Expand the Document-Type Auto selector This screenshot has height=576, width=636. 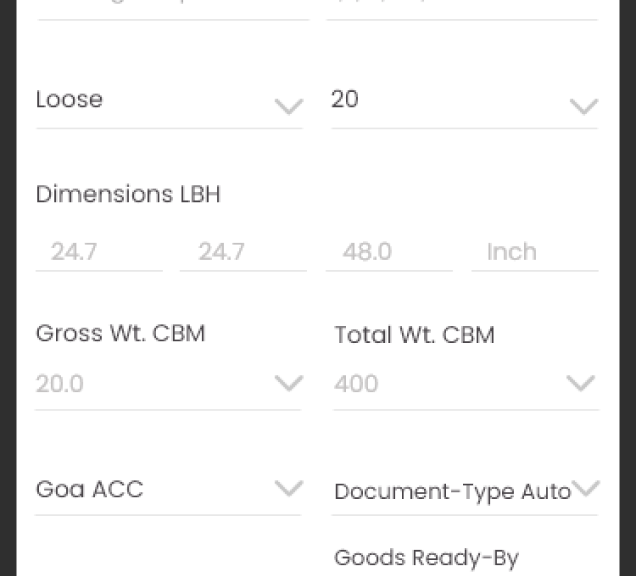(465, 490)
